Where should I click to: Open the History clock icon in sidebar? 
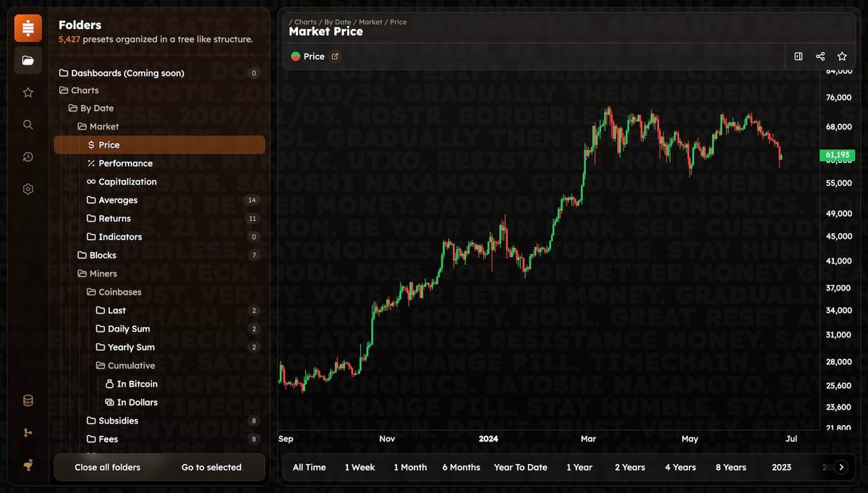(x=28, y=157)
